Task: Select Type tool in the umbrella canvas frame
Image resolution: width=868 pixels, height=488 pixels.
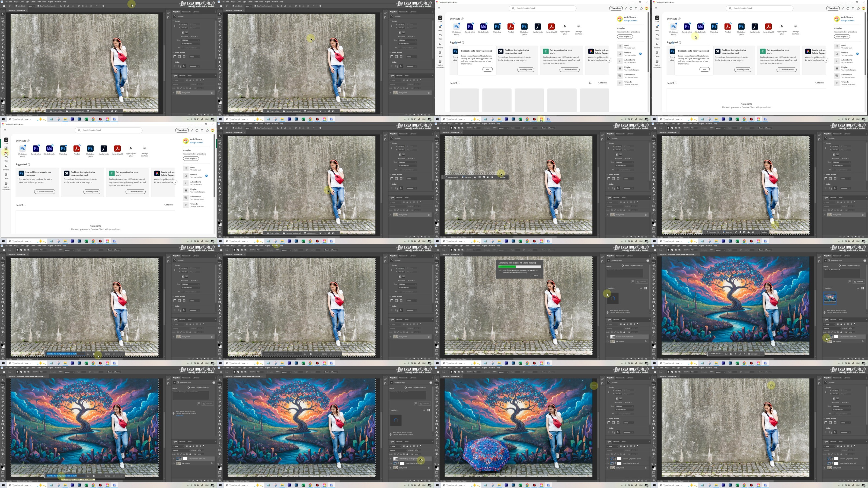Action: [437, 442]
